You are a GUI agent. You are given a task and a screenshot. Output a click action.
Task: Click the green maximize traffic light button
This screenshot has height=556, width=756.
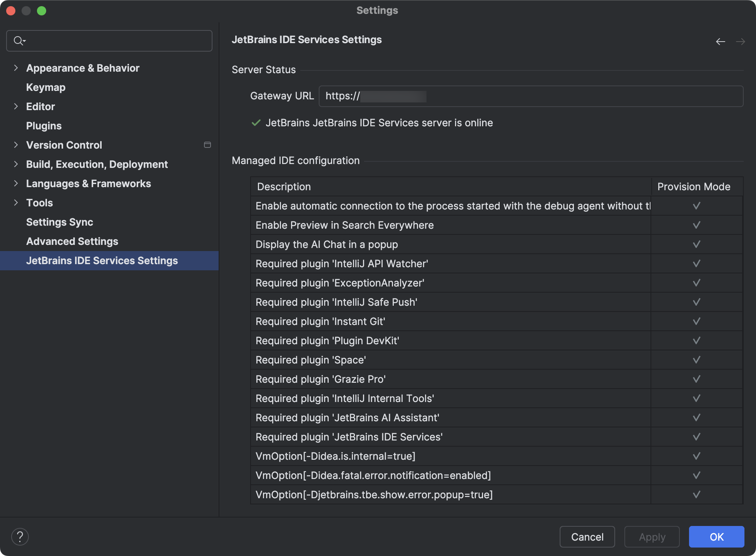[x=42, y=11]
